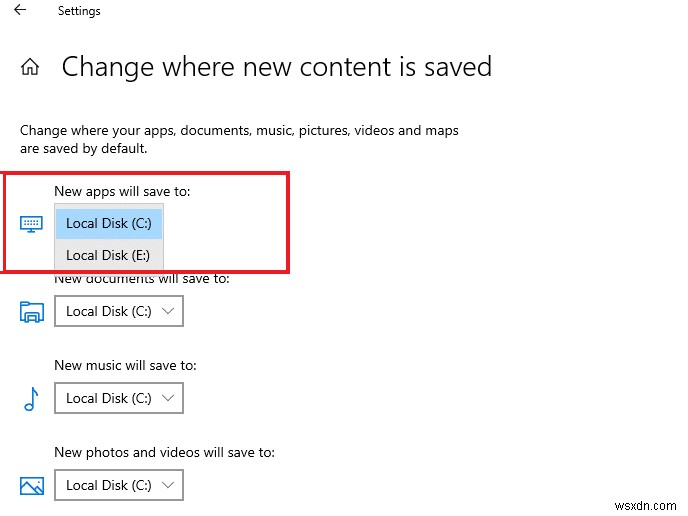Open the new documents save location dropdown
The width and height of the screenshot is (688, 516).
(x=119, y=311)
